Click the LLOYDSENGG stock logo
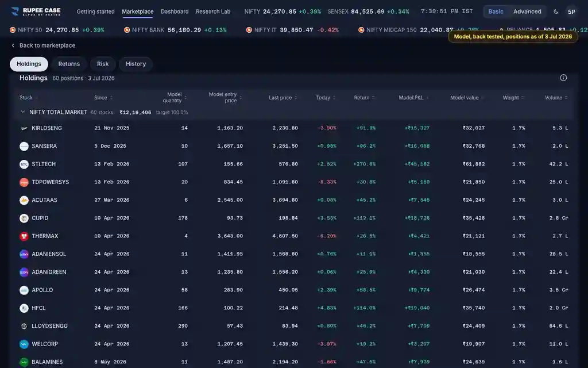 [x=24, y=327]
